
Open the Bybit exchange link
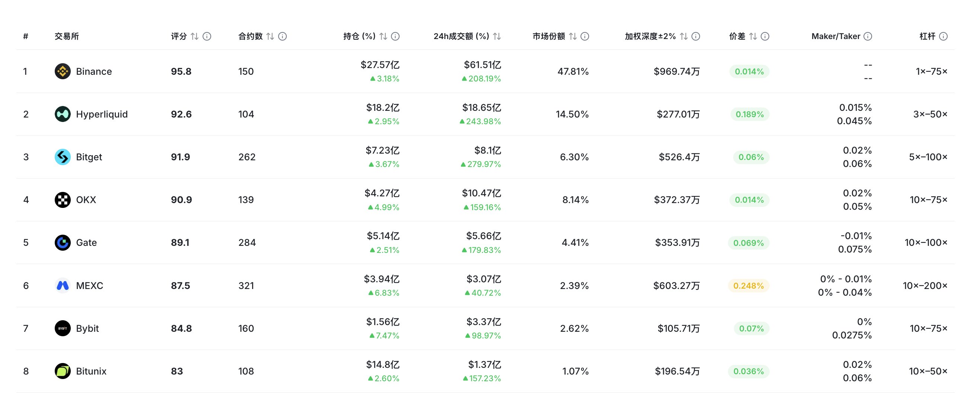tap(87, 328)
